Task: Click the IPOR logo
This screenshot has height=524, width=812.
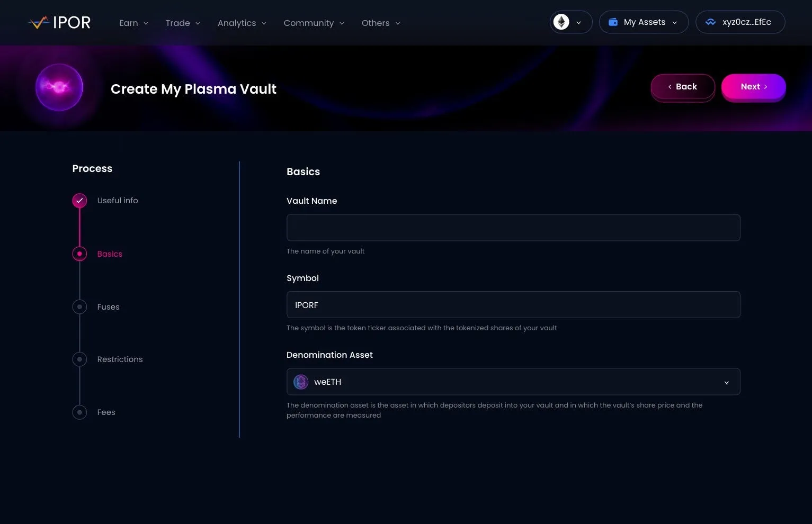Action: click(59, 23)
